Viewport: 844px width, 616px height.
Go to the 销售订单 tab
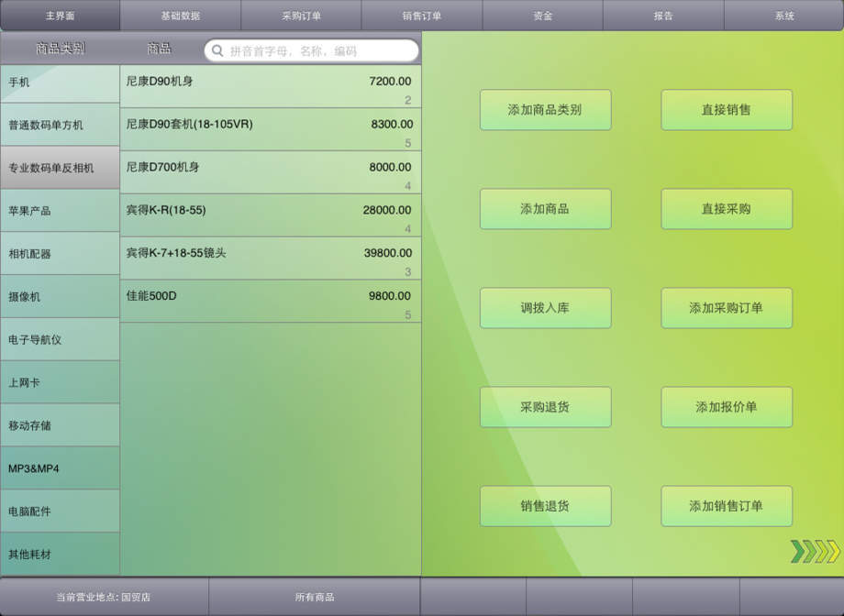coord(422,16)
